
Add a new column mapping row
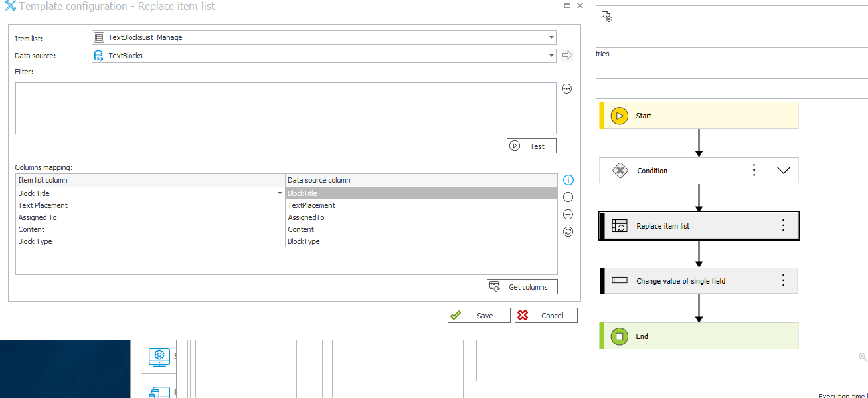[x=568, y=197]
